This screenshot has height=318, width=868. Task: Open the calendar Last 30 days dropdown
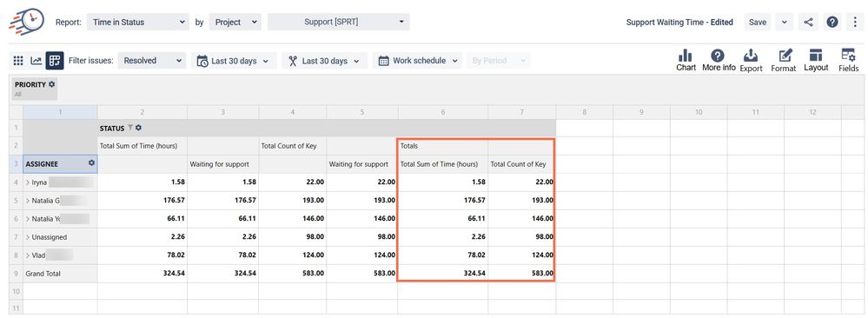pos(234,61)
